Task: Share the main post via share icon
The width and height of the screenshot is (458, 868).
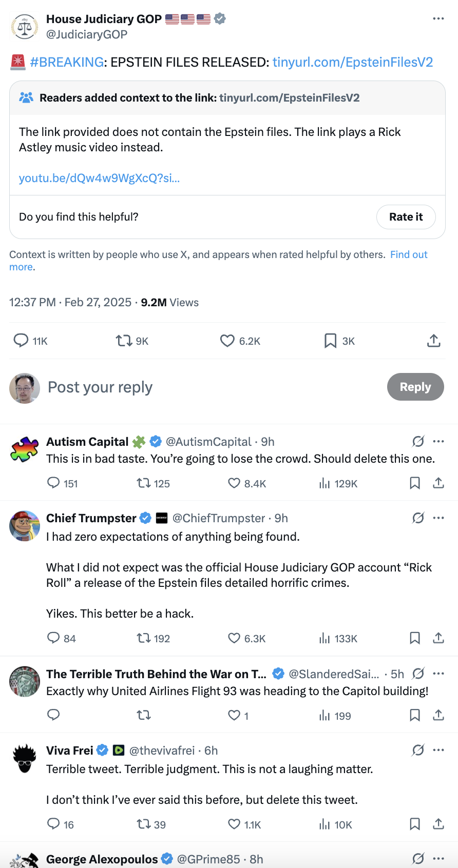Action: pyautogui.click(x=434, y=341)
